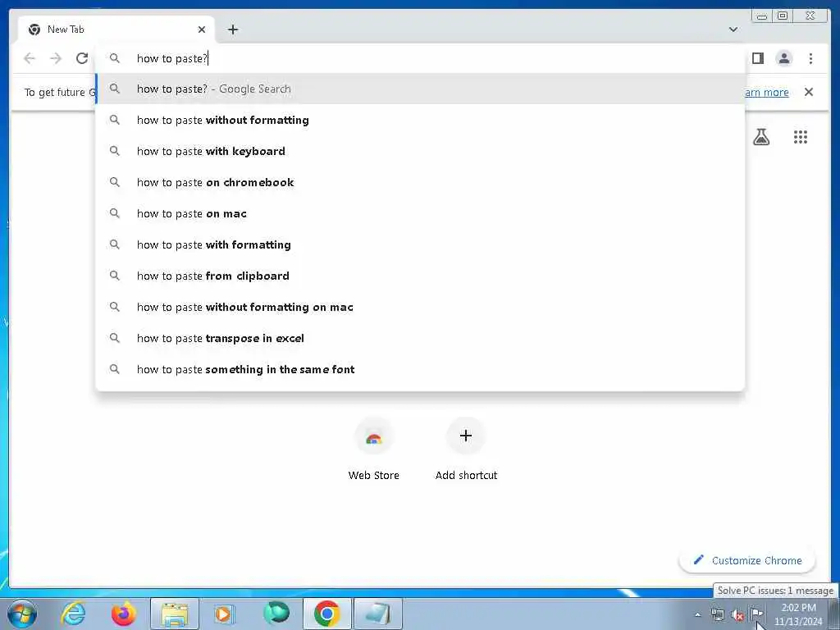
Task: Select 'how to paste transpose in excel'
Action: (420, 338)
